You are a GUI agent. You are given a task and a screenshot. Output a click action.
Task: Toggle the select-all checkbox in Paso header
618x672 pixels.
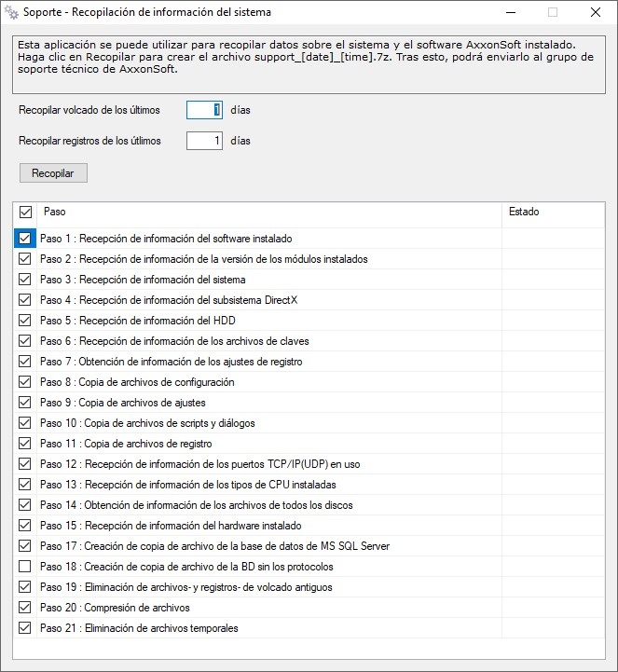(26, 213)
